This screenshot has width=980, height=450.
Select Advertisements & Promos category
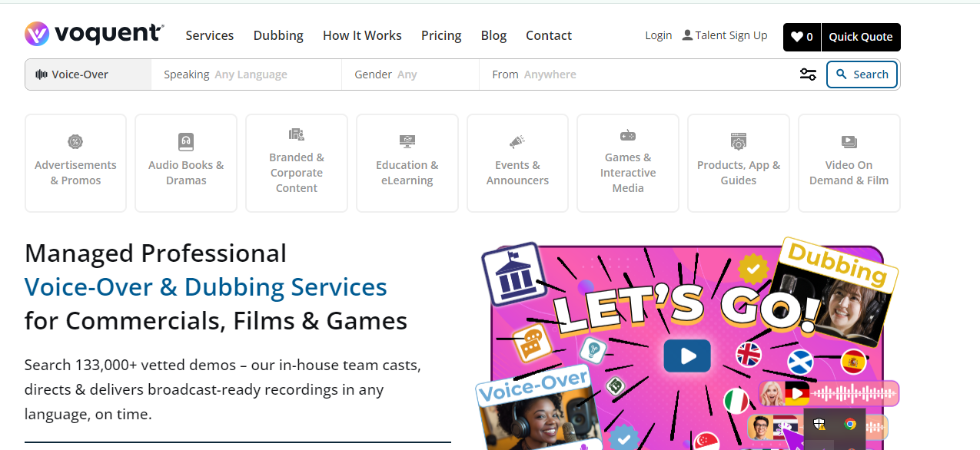75,163
